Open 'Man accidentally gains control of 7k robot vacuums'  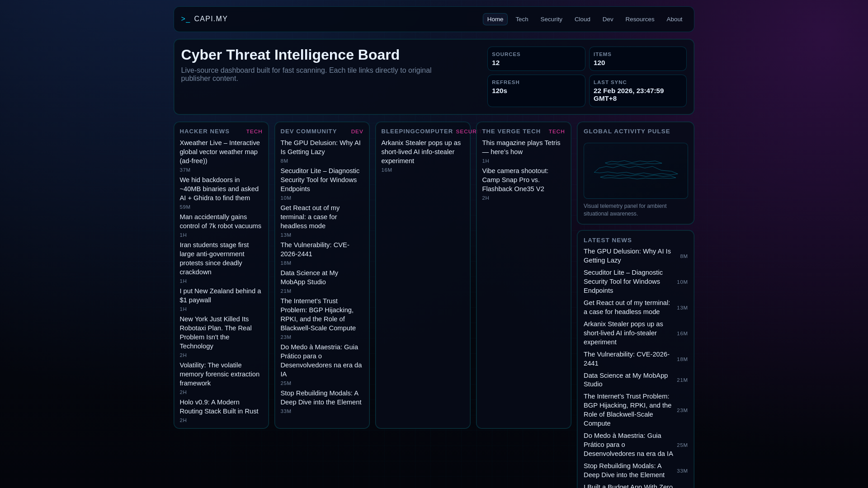pyautogui.click(x=221, y=221)
